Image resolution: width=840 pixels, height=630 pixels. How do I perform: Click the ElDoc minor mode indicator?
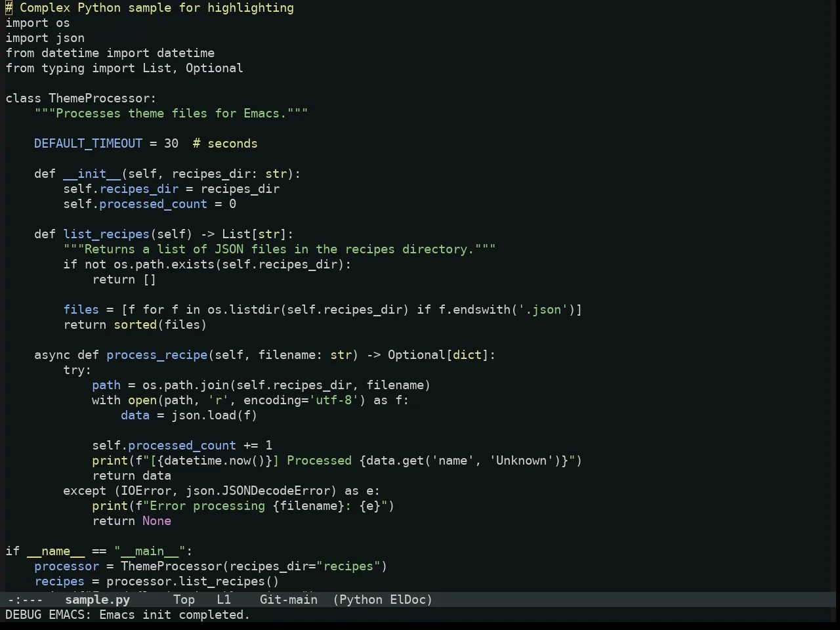408,600
